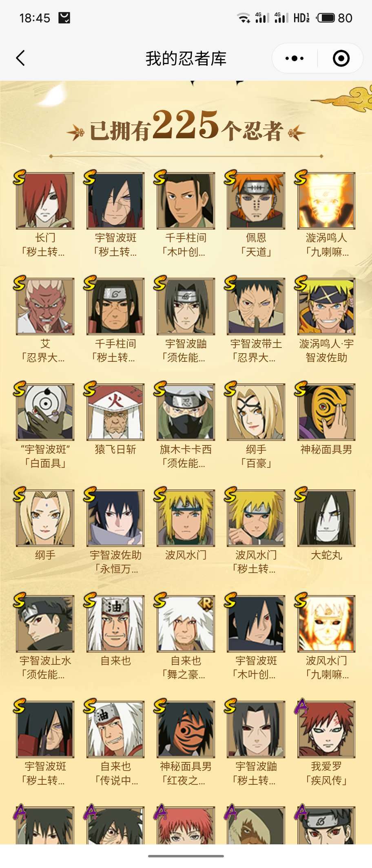Open the 佩恩「天道」ninja portrait
This screenshot has height=868, width=372.
[x=256, y=201]
